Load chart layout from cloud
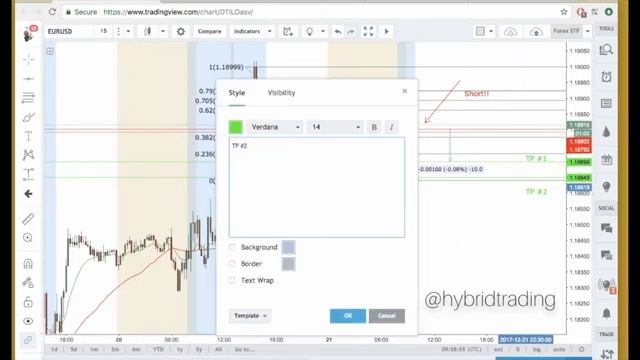 tap(510, 31)
